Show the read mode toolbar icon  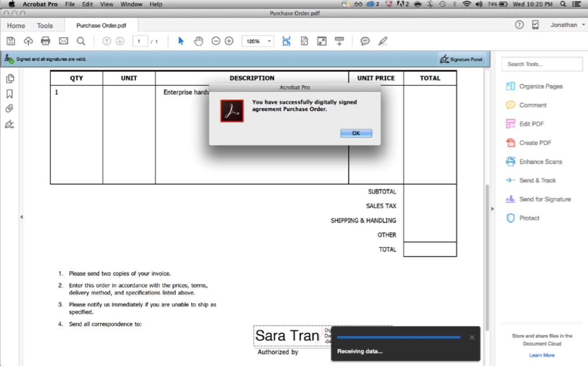(339, 41)
